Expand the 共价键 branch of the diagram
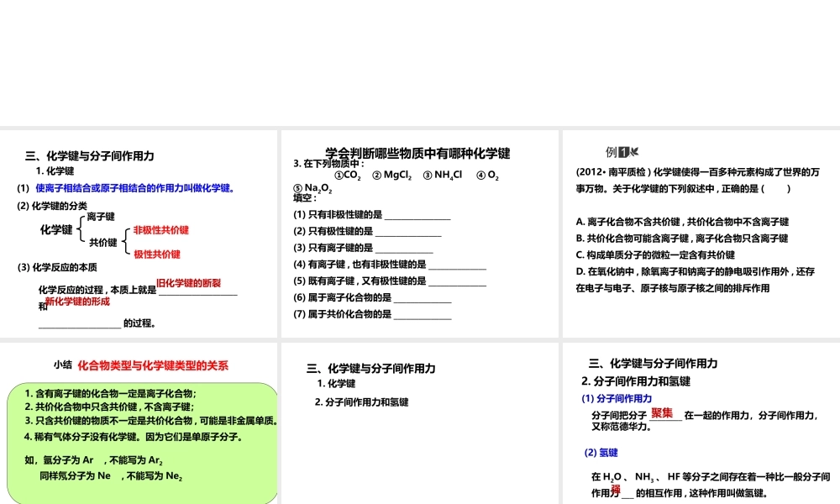The image size is (840, 504). [101, 243]
